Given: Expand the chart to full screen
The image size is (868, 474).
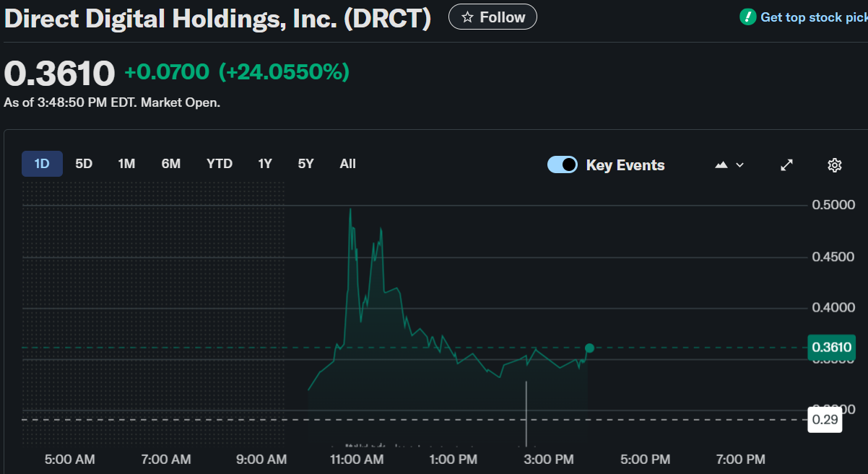Looking at the screenshot, I should (x=787, y=165).
